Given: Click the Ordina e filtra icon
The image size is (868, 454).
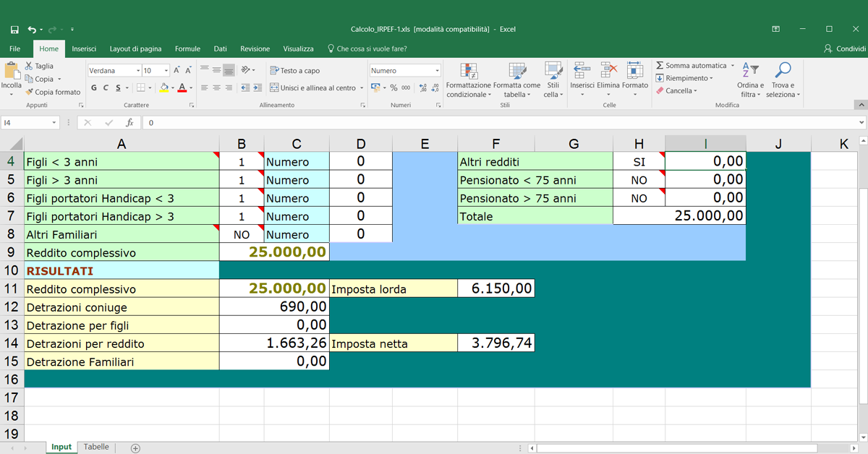Looking at the screenshot, I should point(750,71).
